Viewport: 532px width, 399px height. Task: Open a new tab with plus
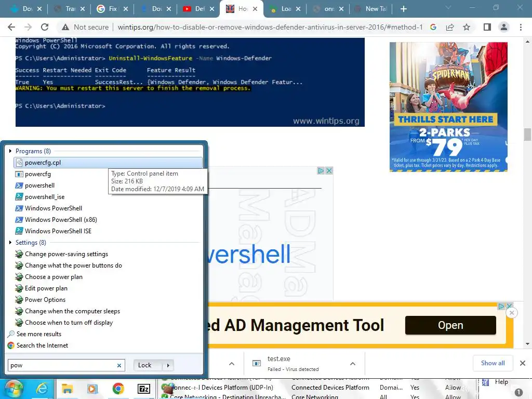(403, 9)
